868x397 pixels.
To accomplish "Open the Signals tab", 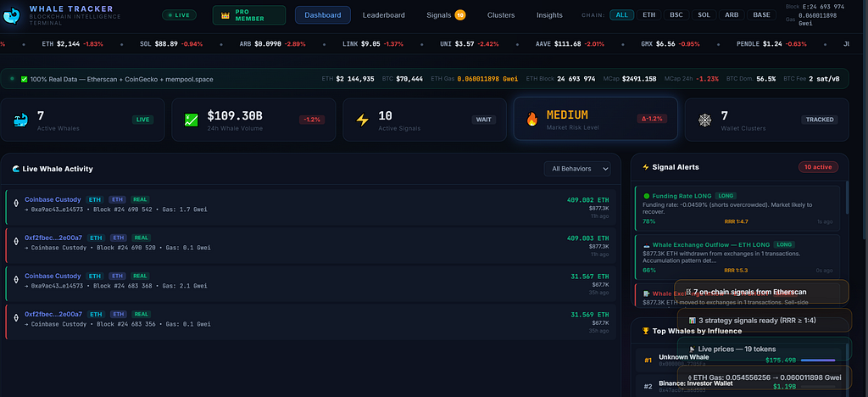I will [439, 14].
